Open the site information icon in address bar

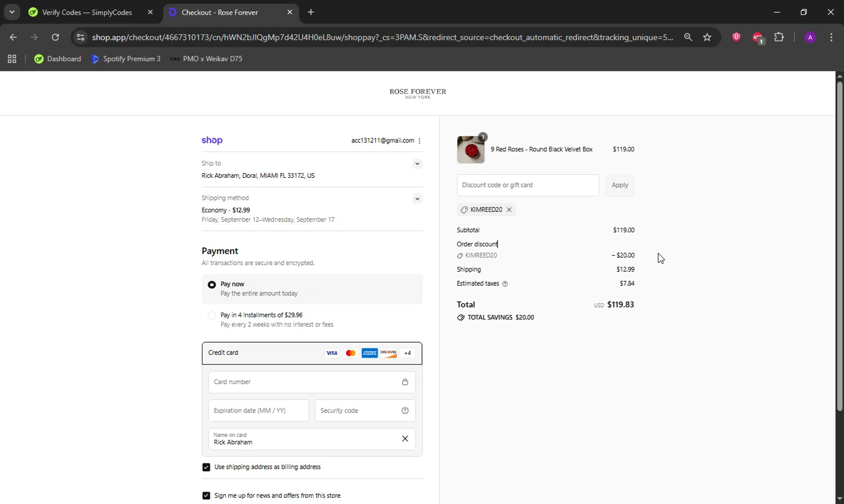click(80, 37)
